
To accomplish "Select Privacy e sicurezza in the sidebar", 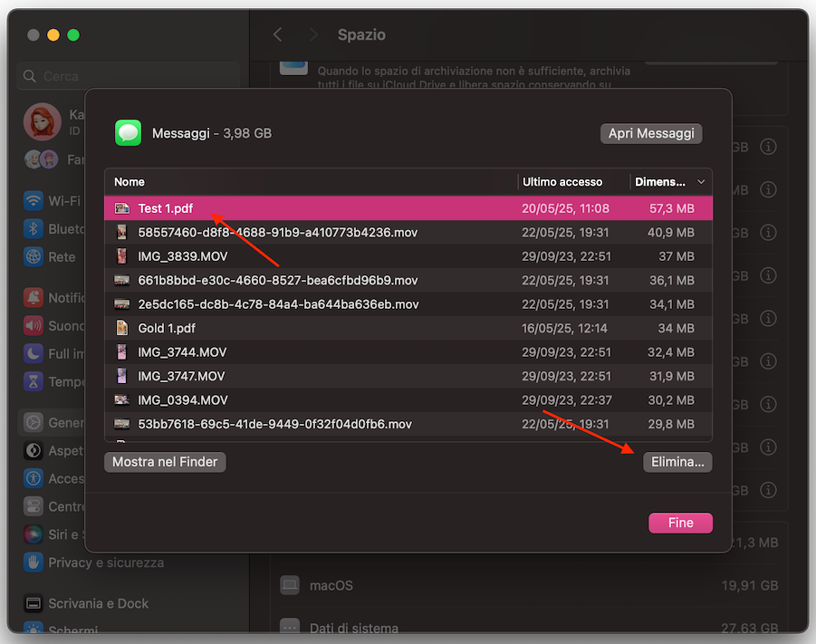I will (x=33, y=562).
